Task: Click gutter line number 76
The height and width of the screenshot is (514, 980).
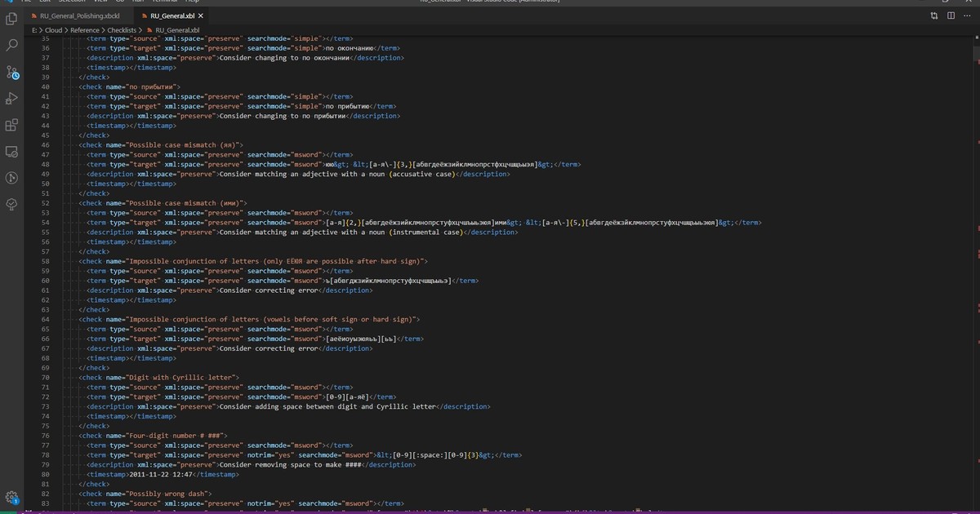Action: (45, 436)
